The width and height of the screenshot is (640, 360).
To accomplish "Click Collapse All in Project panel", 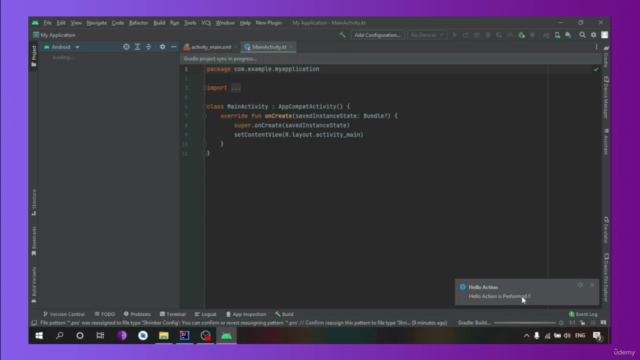I will tap(149, 47).
